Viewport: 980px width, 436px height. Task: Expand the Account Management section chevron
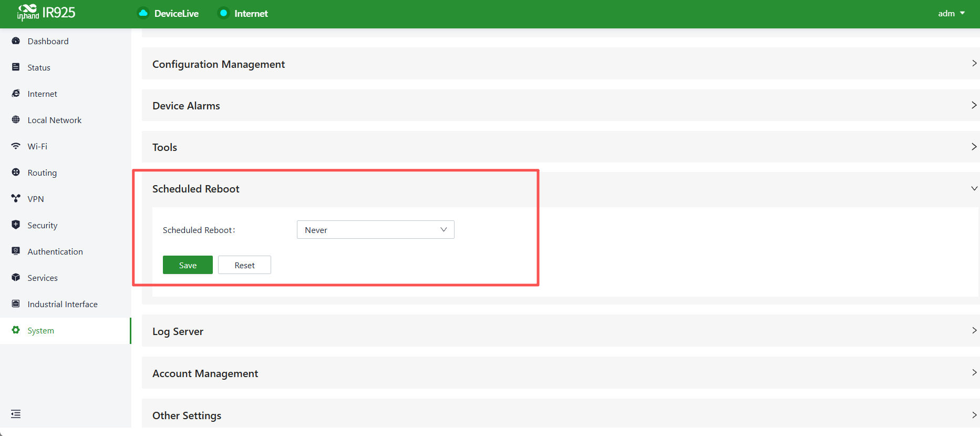(x=974, y=373)
